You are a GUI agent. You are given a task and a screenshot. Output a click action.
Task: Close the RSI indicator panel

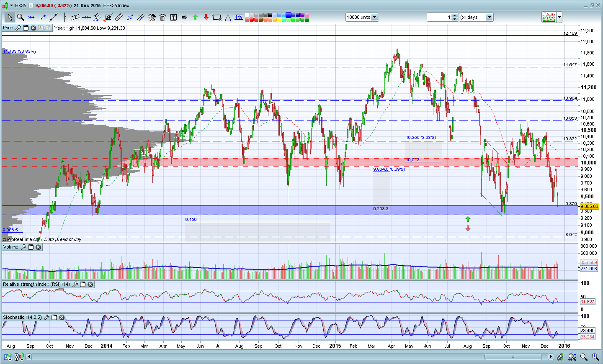pyautogui.click(x=90, y=285)
